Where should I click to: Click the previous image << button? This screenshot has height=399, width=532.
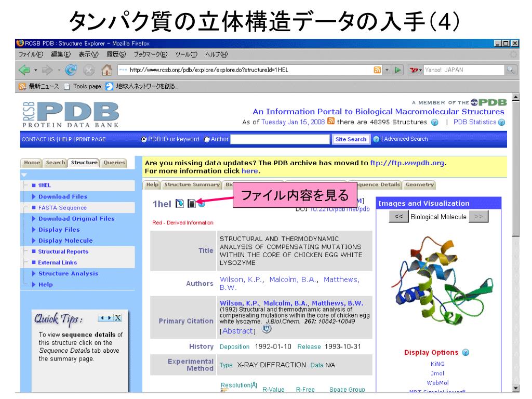398,217
